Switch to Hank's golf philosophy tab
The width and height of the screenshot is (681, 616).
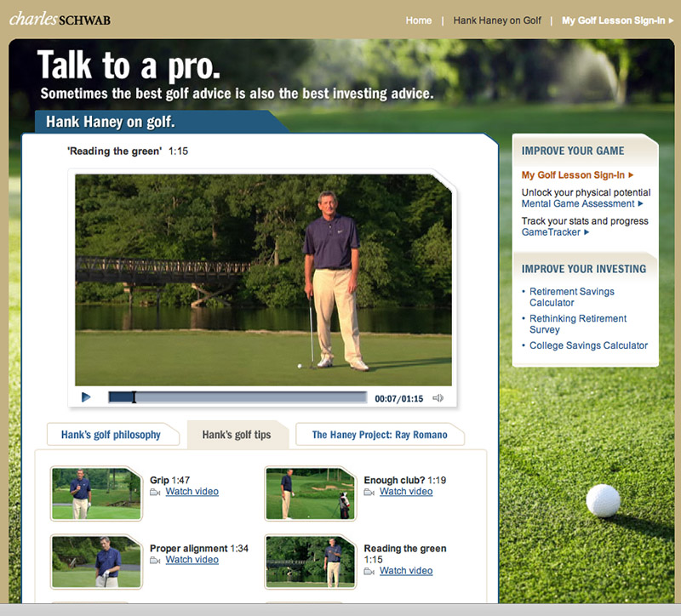point(112,435)
